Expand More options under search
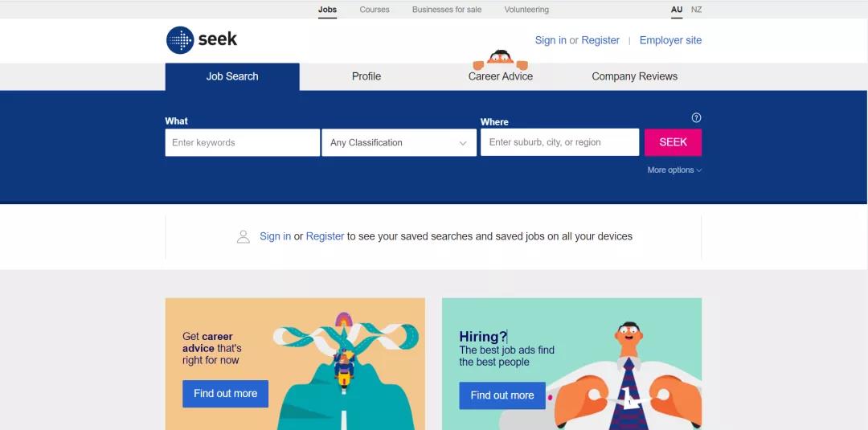 674,170
